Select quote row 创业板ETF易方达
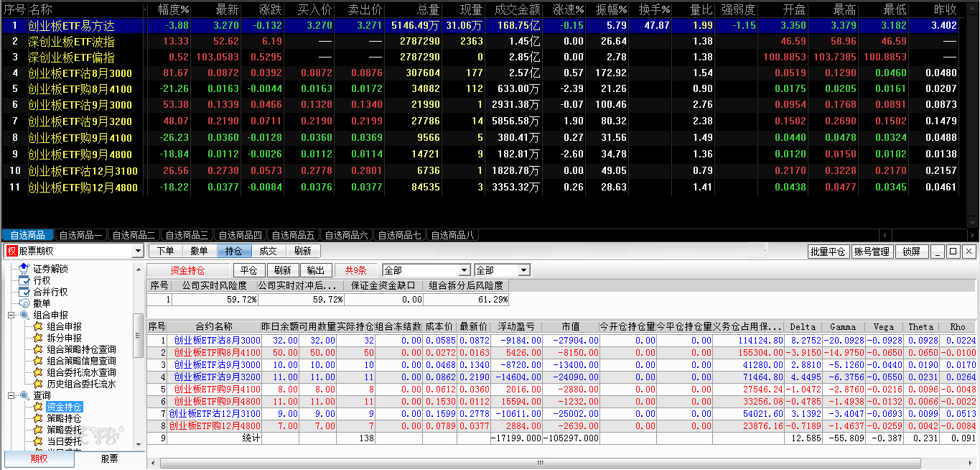 tap(480, 25)
